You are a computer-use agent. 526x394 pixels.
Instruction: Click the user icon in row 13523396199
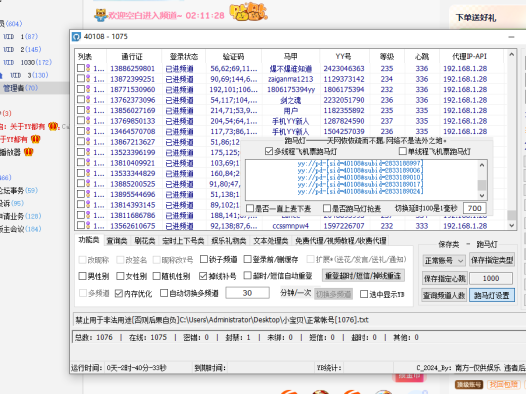coord(88,152)
